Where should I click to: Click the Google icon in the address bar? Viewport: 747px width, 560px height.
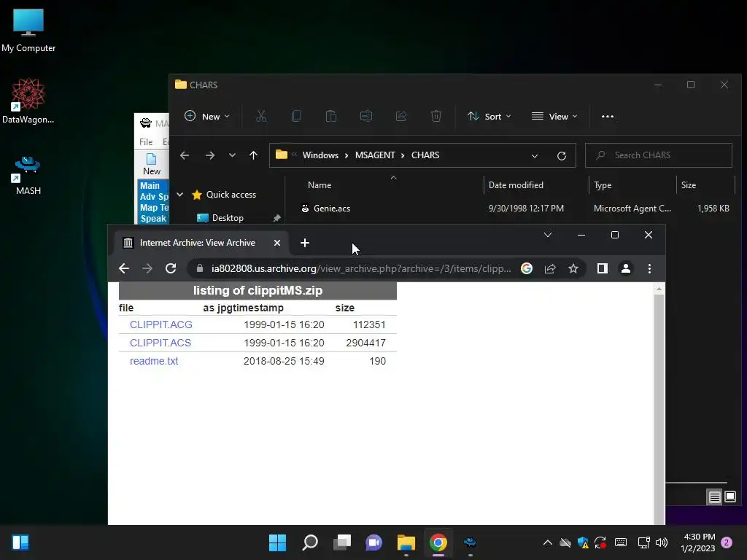click(527, 268)
